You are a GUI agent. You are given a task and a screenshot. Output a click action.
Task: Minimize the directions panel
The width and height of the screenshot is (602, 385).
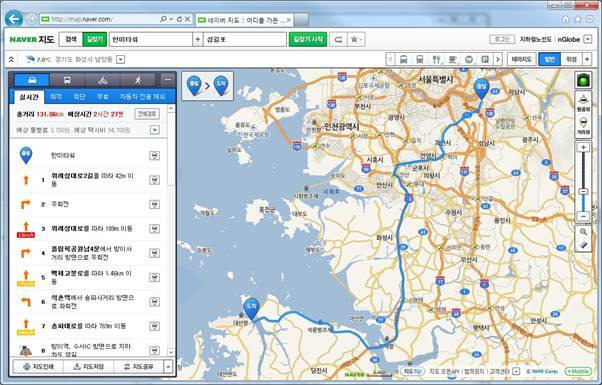(x=167, y=80)
